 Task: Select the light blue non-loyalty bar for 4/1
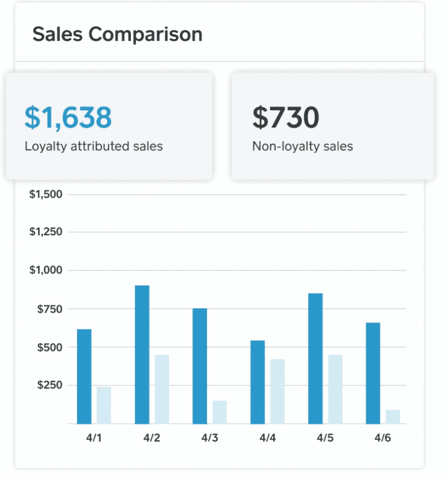[x=104, y=405]
